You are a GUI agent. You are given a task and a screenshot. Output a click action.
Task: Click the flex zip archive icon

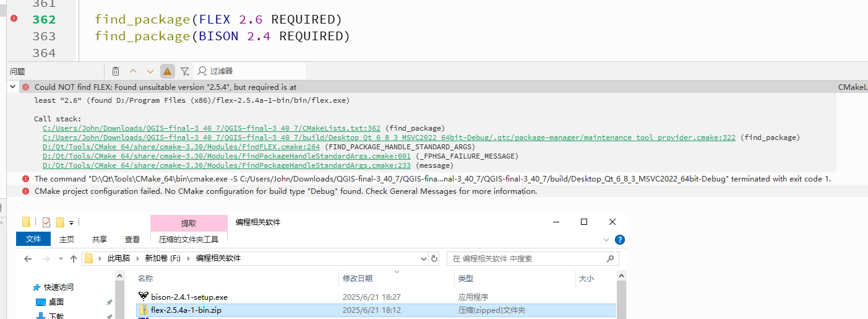pos(144,310)
